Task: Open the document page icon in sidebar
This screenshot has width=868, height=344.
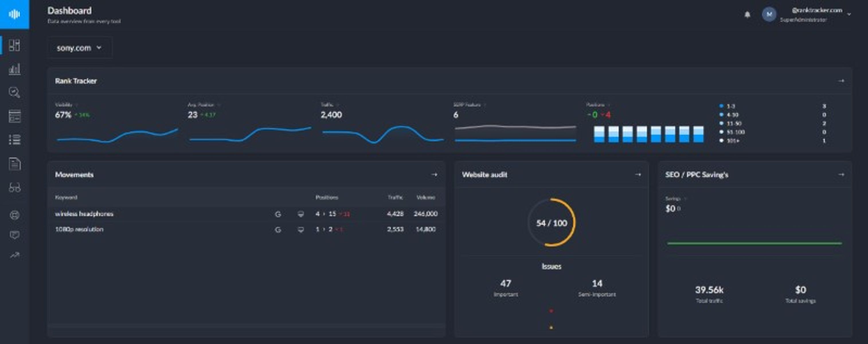Action: pos(15,164)
